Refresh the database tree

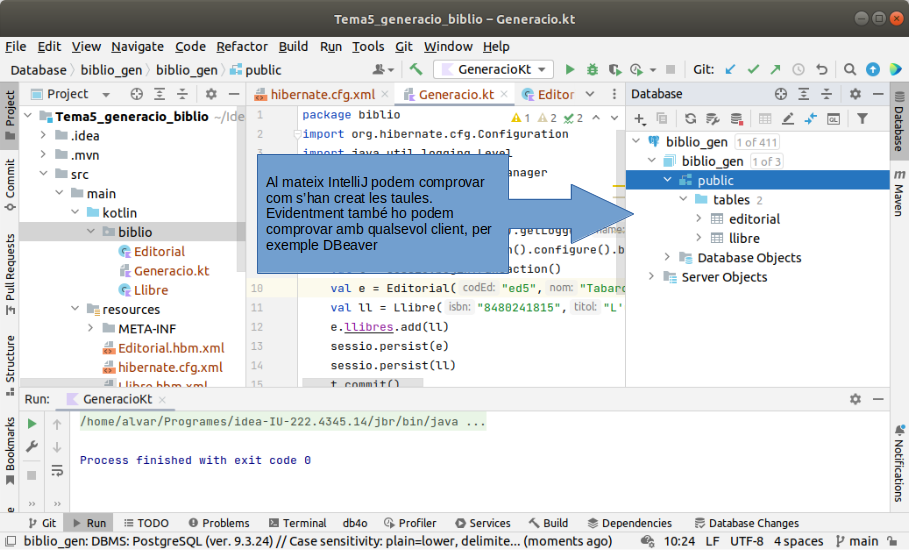690,119
